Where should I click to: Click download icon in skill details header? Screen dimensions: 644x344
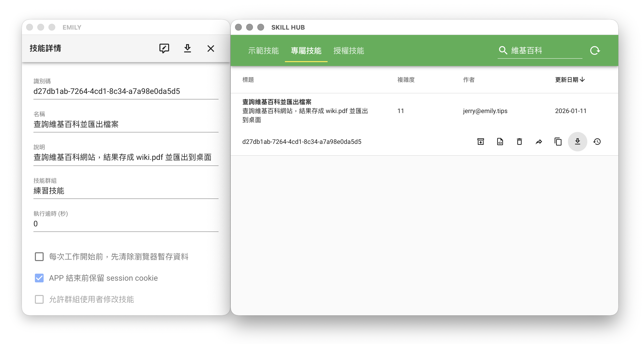click(x=187, y=48)
